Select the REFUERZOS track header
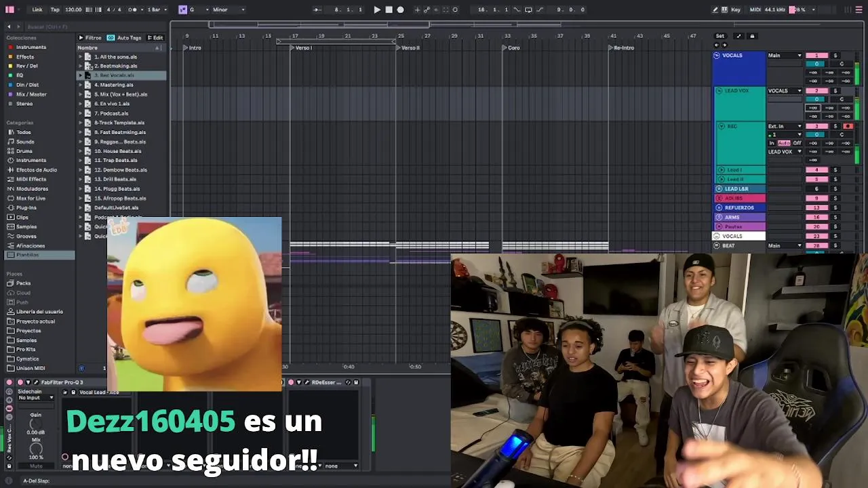 click(x=738, y=208)
